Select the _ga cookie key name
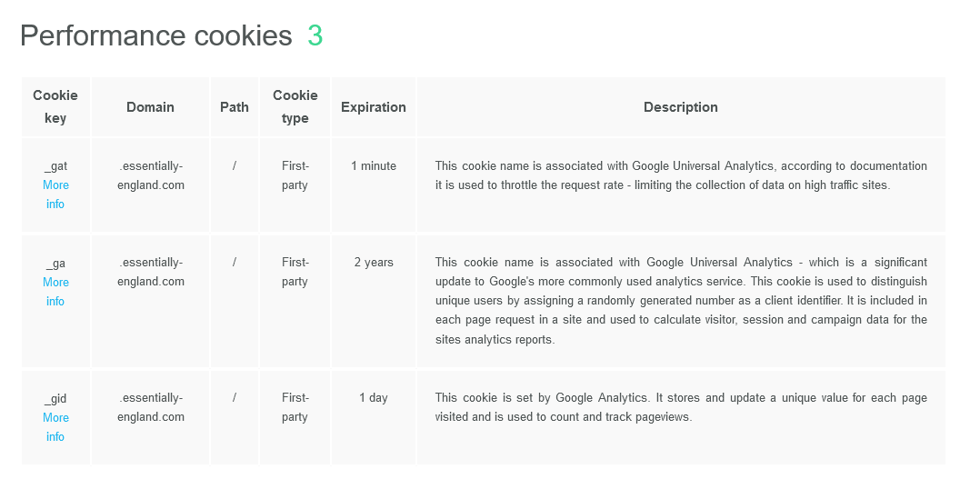This screenshot has width=980, height=489. (x=55, y=264)
